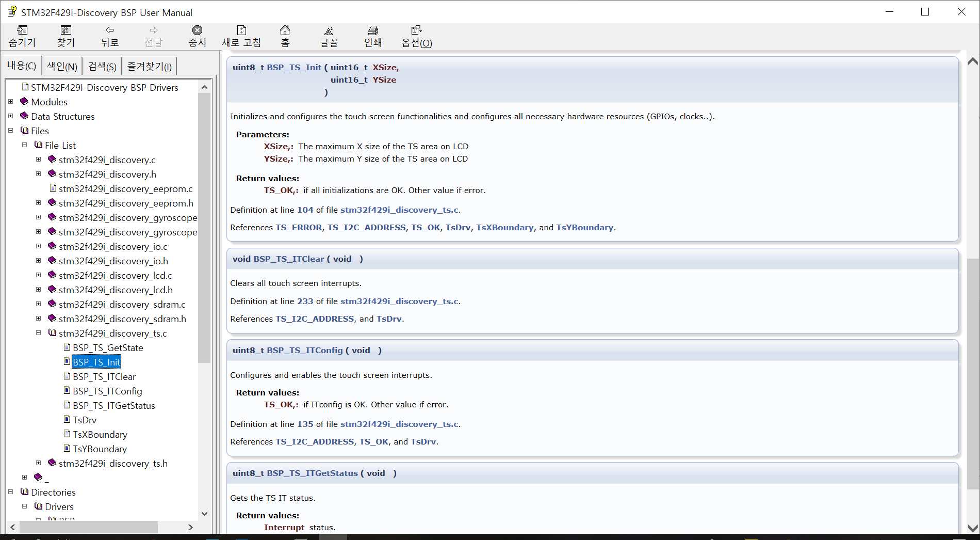Select TsXBoundary in the tree
The height and width of the screenshot is (540, 980).
(x=100, y=434)
